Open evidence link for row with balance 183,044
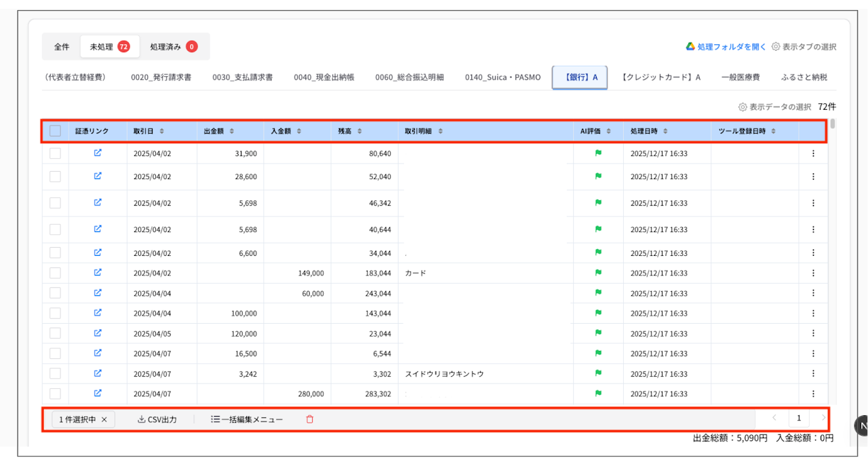Image resolution: width=868 pixels, height=471 pixels. 98,273
